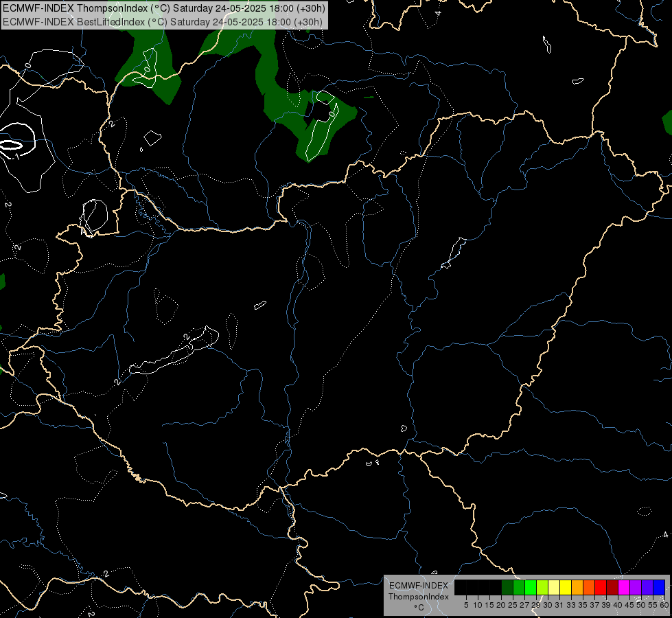672x618 pixels.
Task: Click the BestLiftedIndex title line at top
Action: click(x=163, y=22)
